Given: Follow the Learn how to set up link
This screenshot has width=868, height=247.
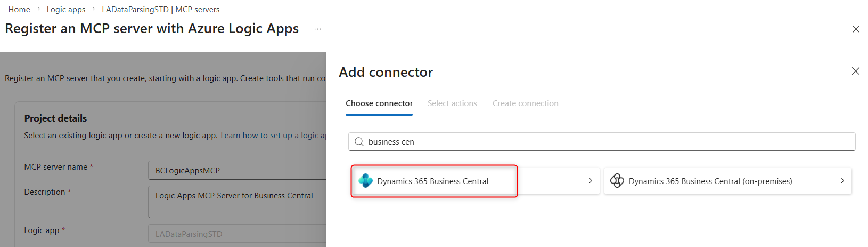Looking at the screenshot, I should [x=273, y=136].
